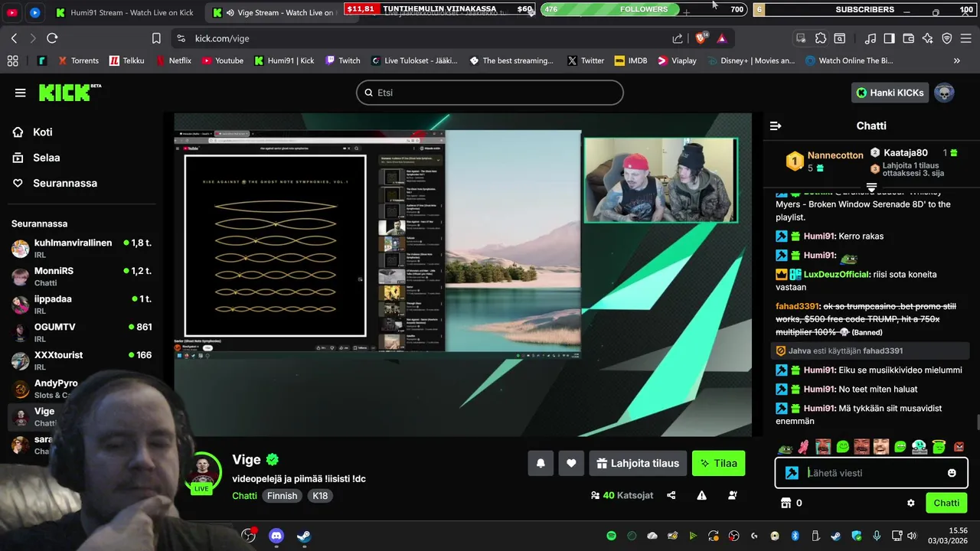The width and height of the screenshot is (980, 551).
Task: Click the Brave Shields icon
Action: pos(701,38)
